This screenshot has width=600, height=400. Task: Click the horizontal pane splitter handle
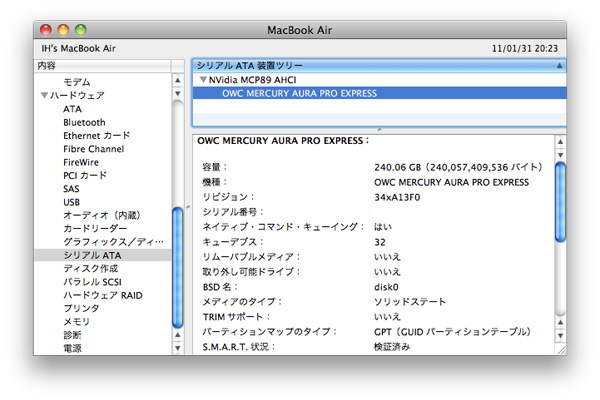(x=379, y=130)
